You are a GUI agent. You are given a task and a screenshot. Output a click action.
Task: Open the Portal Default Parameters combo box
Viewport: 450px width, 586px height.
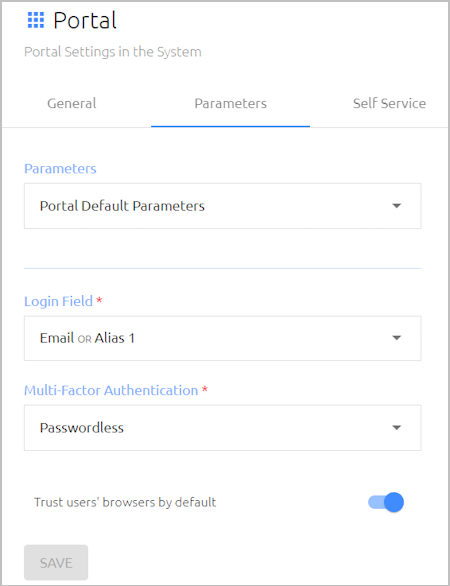coord(223,206)
